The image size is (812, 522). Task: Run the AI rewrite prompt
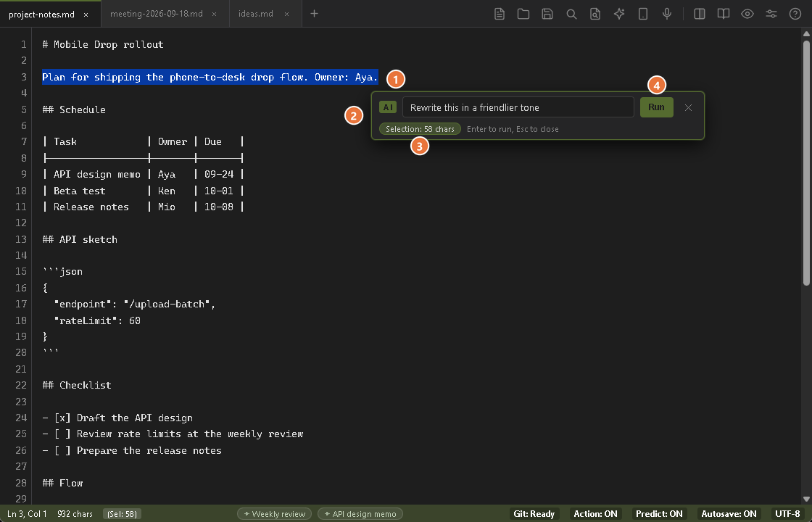pos(656,107)
